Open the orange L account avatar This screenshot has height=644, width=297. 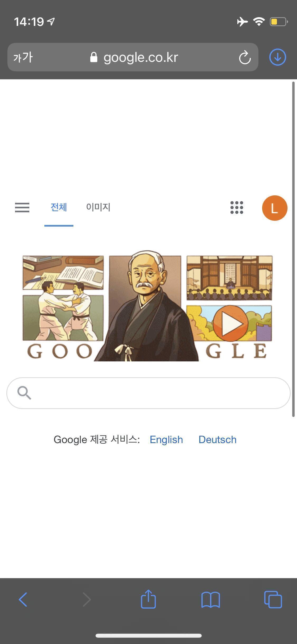275,208
